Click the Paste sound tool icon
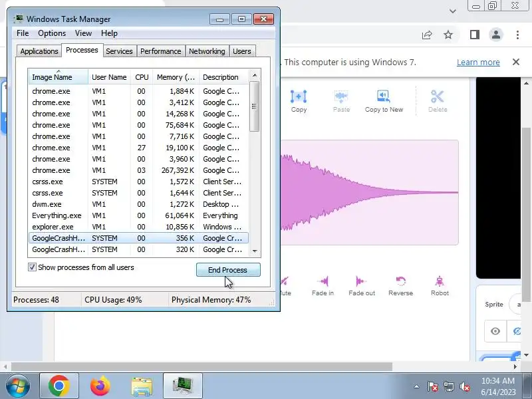Screen dimensions: 532x399 coord(341,96)
